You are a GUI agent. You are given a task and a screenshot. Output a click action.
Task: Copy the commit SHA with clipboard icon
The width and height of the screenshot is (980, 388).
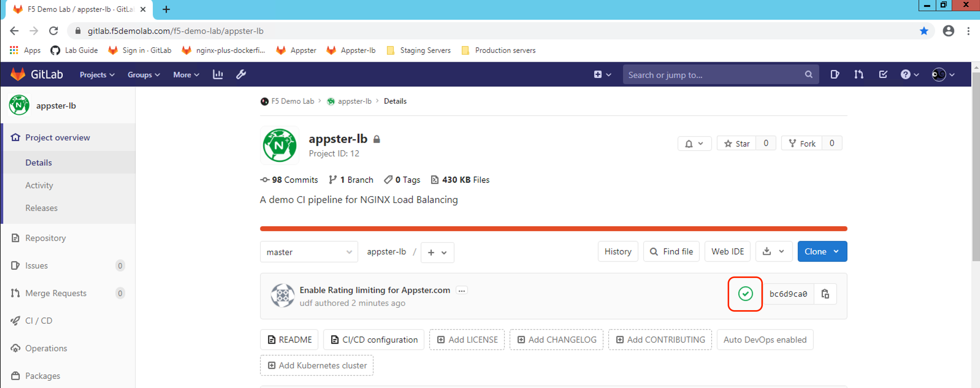tap(825, 294)
